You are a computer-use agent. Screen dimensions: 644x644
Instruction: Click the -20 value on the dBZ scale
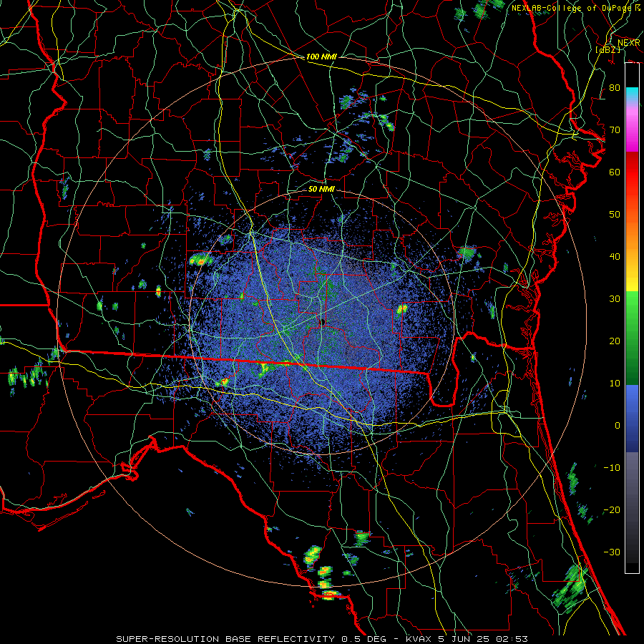coord(612,509)
